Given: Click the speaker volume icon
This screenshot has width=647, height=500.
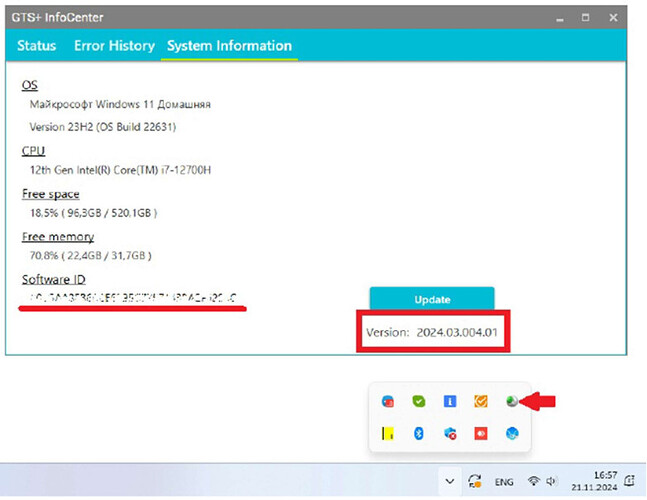Looking at the screenshot, I should (x=551, y=482).
